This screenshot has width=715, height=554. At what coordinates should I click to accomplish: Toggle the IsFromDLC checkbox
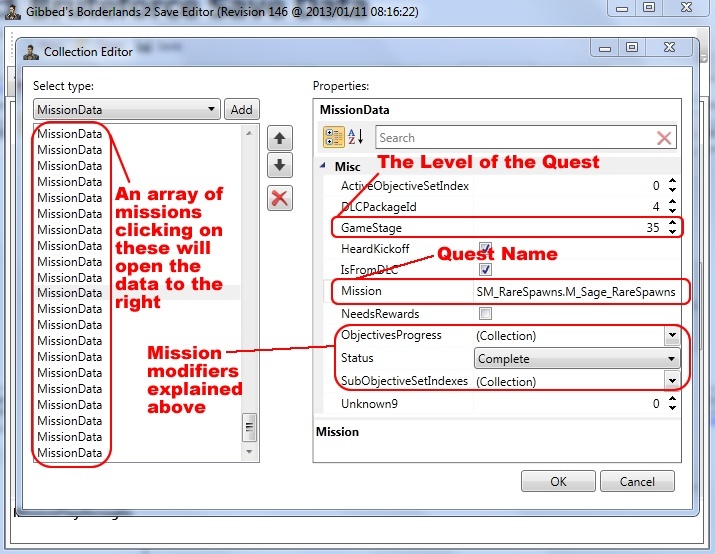pyautogui.click(x=485, y=269)
